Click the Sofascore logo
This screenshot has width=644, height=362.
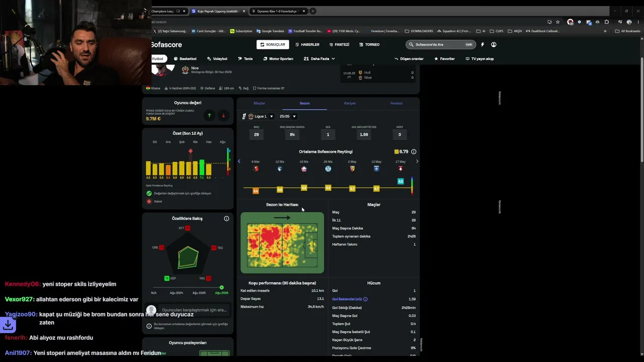[166, 45]
